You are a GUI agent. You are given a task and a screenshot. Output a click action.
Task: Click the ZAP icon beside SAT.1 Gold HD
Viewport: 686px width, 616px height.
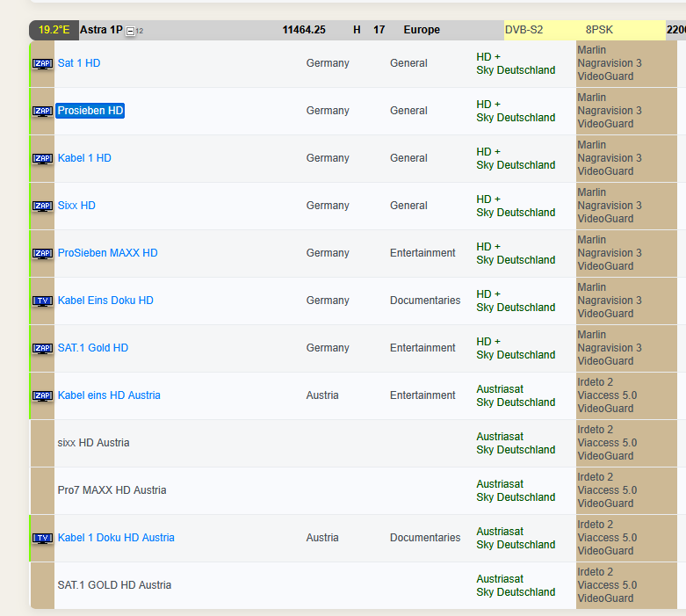click(x=42, y=349)
